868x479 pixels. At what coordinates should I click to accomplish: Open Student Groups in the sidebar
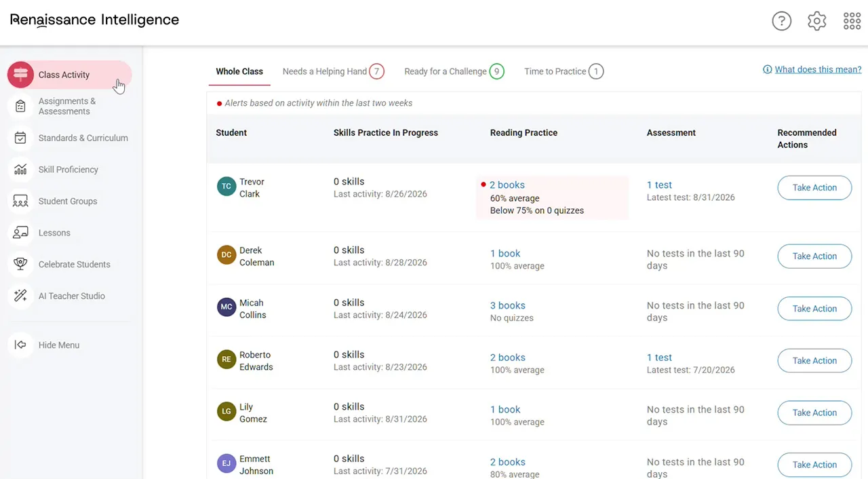(x=68, y=201)
